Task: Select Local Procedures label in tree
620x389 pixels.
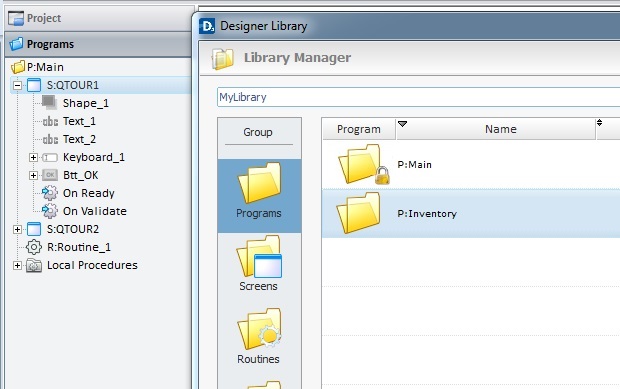Action: coord(92,265)
